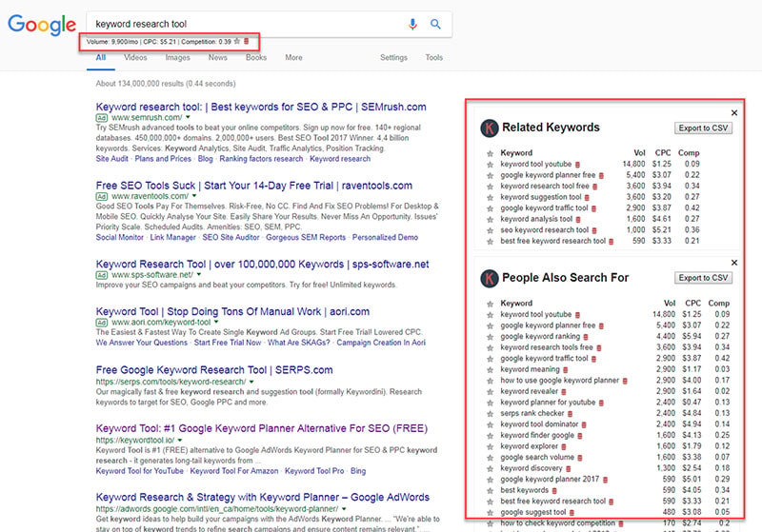
Task: Open dropdown arrow next to keywordtool.io URL
Action: [180, 440]
